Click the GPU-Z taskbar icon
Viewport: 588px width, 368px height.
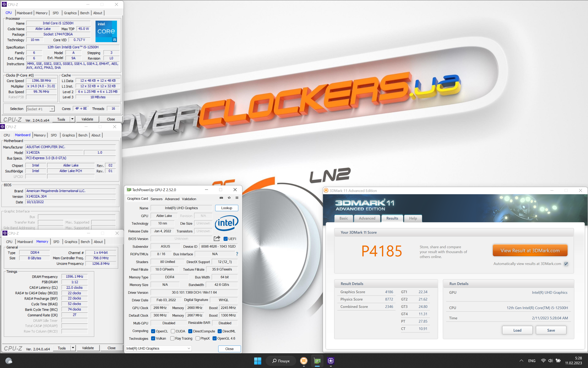pyautogui.click(x=317, y=361)
